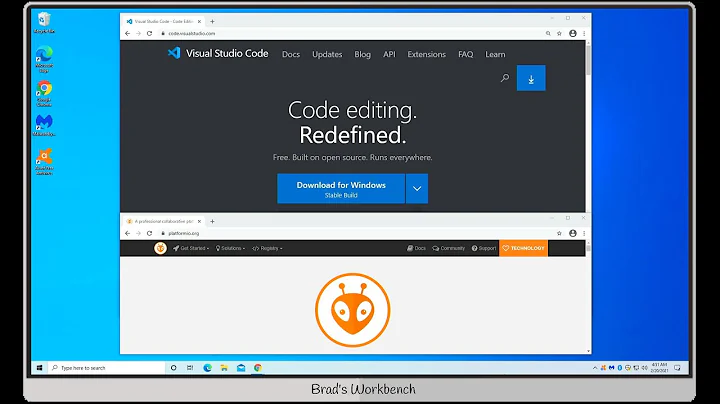Open Blog in VS Code site navigation
The height and width of the screenshot is (404, 720).
[362, 54]
